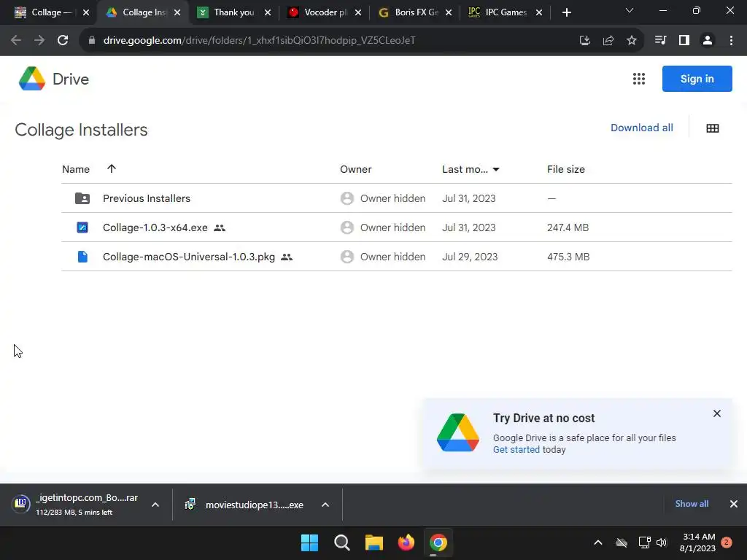Screen dimensions: 747x560
Task: Click the Collage-macOS-Universal pkg file icon
Action: click(x=82, y=257)
